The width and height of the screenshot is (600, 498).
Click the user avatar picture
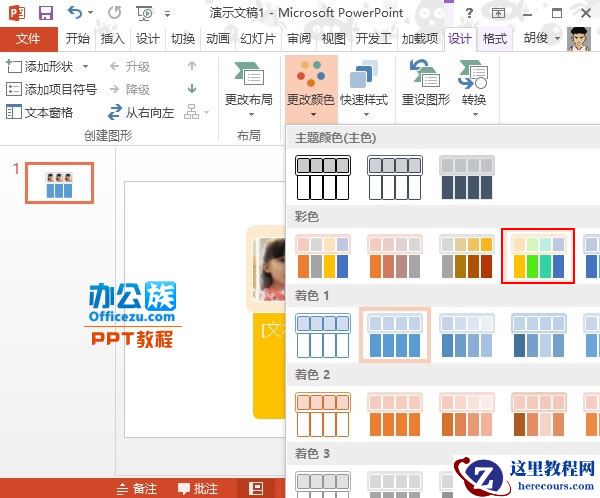[x=579, y=39]
